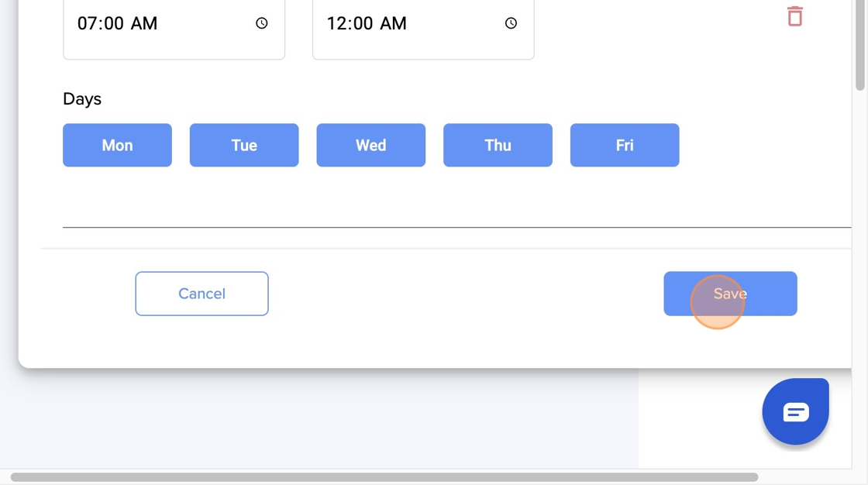This screenshot has height=485, width=868.
Task: Toggle the Mon day button
Action: coord(117,145)
